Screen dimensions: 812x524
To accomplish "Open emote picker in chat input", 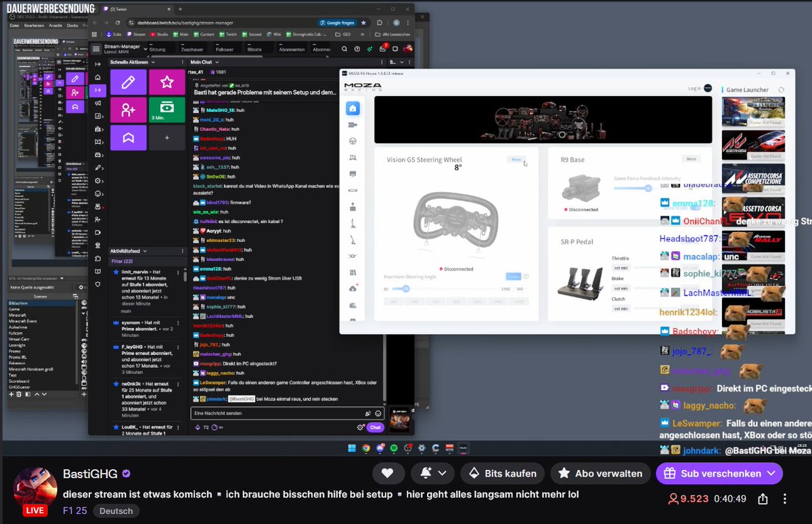I will (378, 413).
